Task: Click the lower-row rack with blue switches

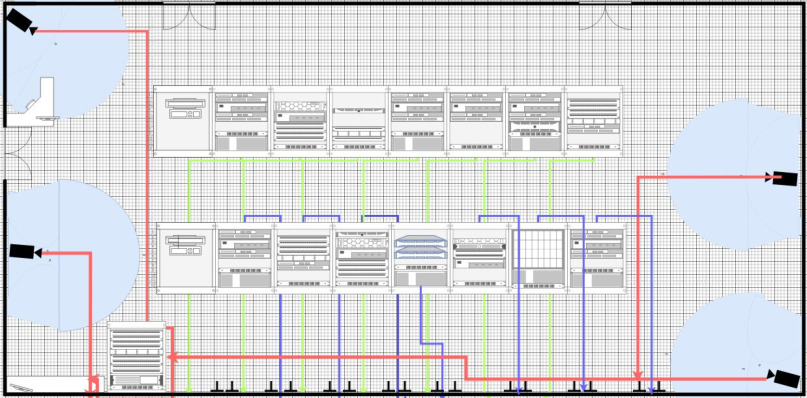Action: pyautogui.click(x=420, y=258)
